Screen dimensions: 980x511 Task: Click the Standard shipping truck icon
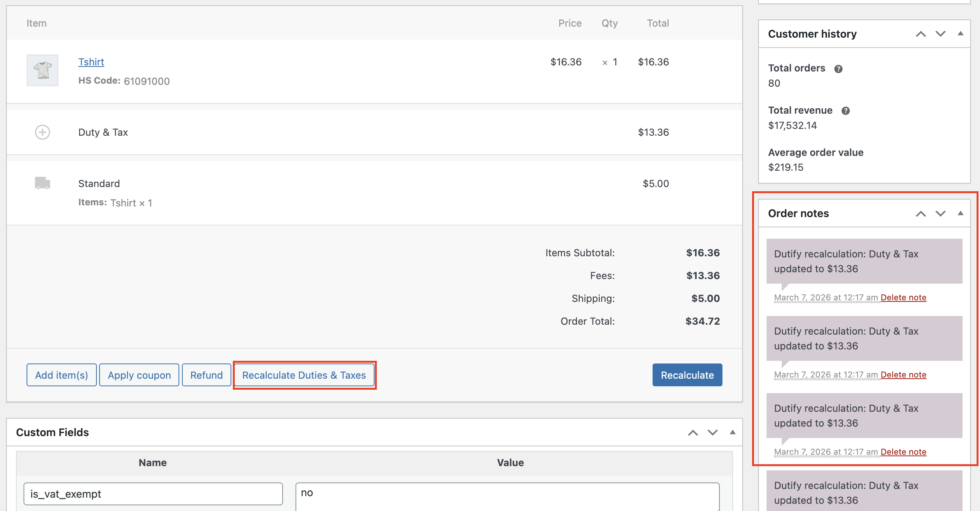click(x=42, y=183)
